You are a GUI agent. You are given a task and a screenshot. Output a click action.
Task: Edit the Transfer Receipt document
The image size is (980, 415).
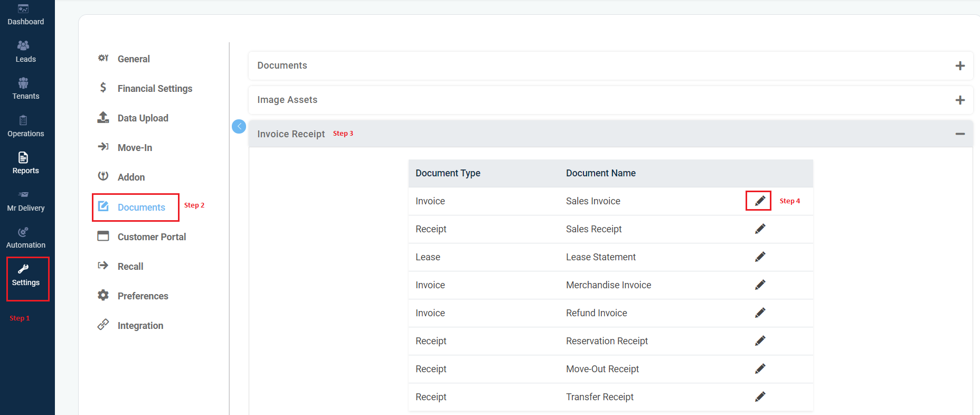[x=760, y=397]
